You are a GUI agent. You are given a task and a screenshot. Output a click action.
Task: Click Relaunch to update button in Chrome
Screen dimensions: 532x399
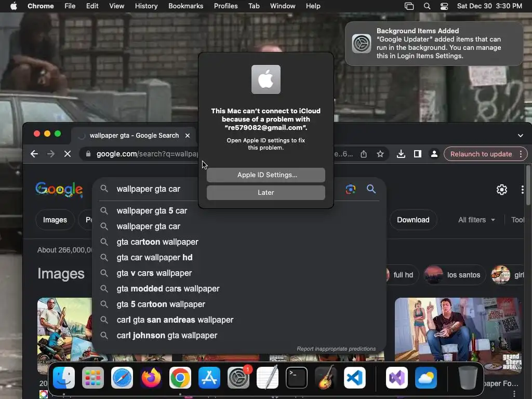481,154
